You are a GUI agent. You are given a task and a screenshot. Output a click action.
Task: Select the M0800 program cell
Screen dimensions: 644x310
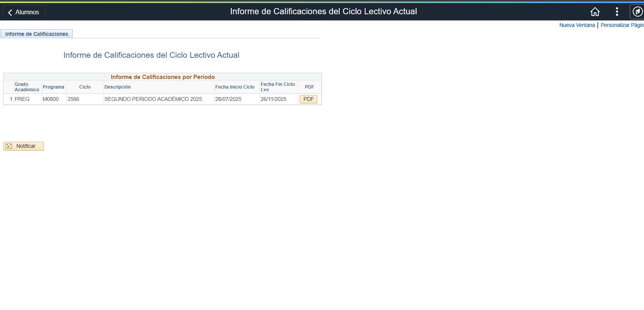tap(51, 99)
